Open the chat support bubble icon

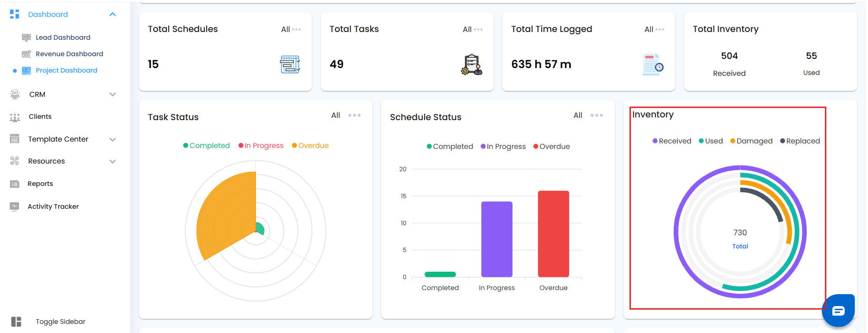pyautogui.click(x=838, y=311)
